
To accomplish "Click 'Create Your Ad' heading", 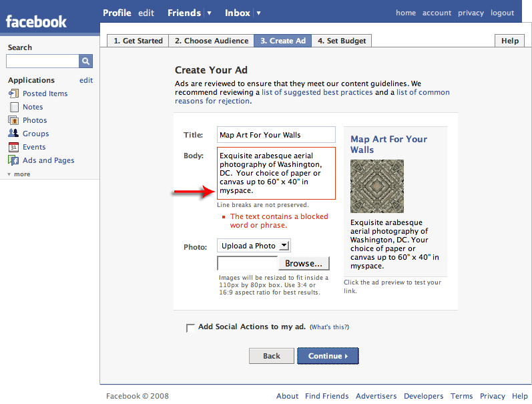I will tap(211, 70).
